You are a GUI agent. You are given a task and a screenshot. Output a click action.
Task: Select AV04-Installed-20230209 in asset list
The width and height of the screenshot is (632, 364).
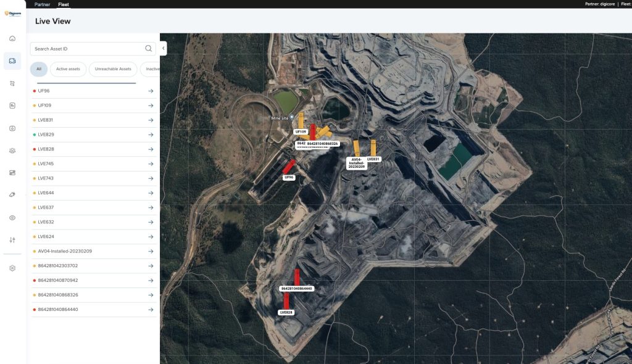pos(65,251)
